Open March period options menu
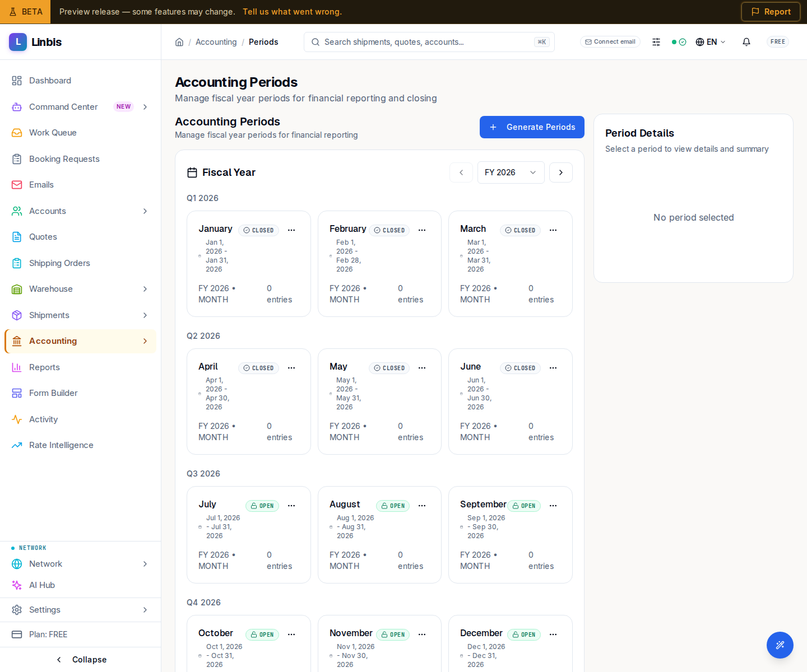This screenshot has height=672, width=807. click(553, 230)
